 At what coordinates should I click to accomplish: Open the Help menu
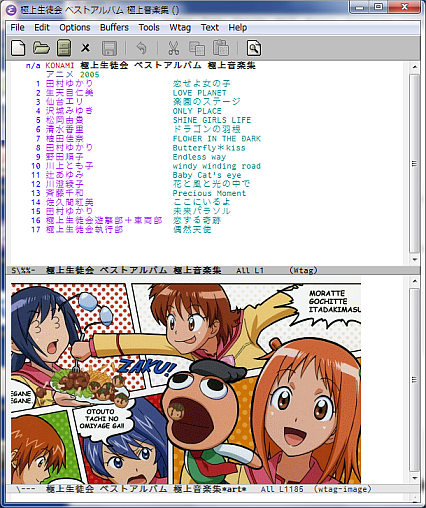pos(238,27)
